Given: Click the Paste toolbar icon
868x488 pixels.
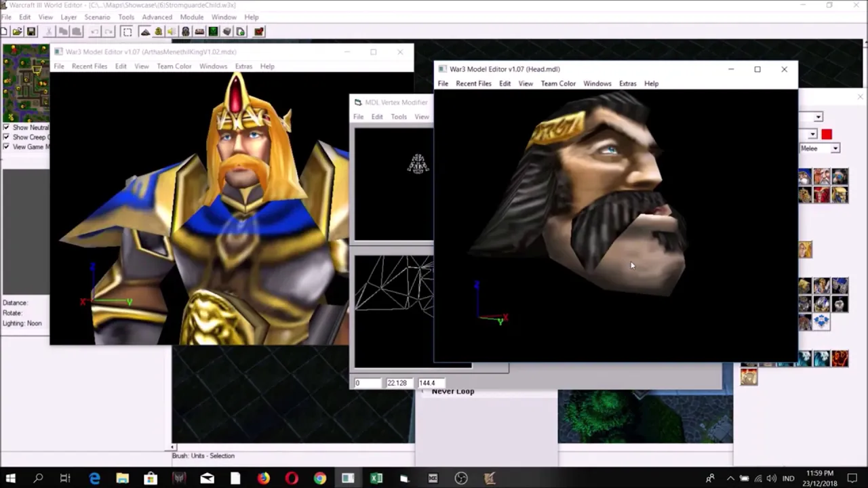Looking at the screenshot, I should [77, 31].
